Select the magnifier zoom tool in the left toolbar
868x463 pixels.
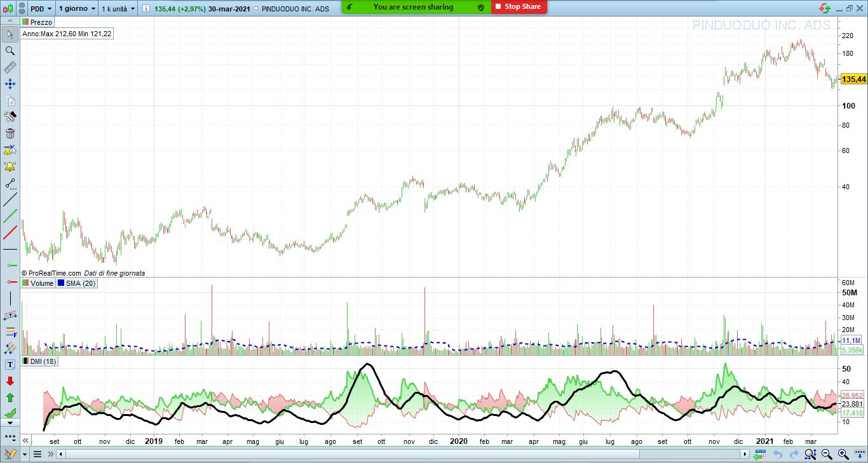tap(10, 51)
